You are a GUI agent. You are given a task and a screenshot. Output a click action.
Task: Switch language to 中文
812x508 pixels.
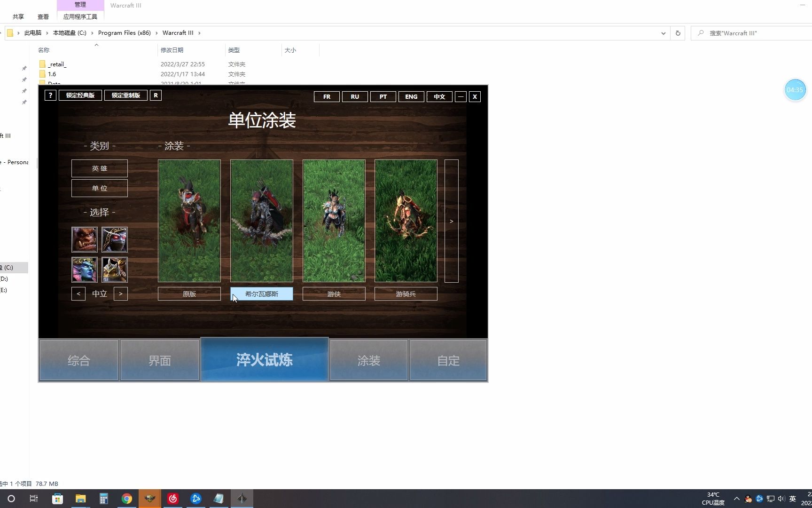coord(440,97)
